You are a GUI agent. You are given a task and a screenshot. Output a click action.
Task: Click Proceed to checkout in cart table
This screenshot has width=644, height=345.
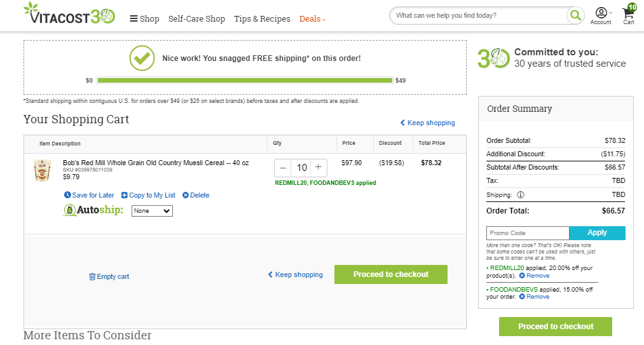(x=390, y=274)
